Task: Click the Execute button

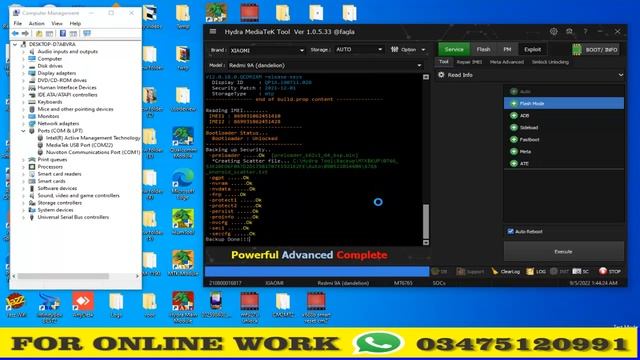Action: (x=563, y=251)
